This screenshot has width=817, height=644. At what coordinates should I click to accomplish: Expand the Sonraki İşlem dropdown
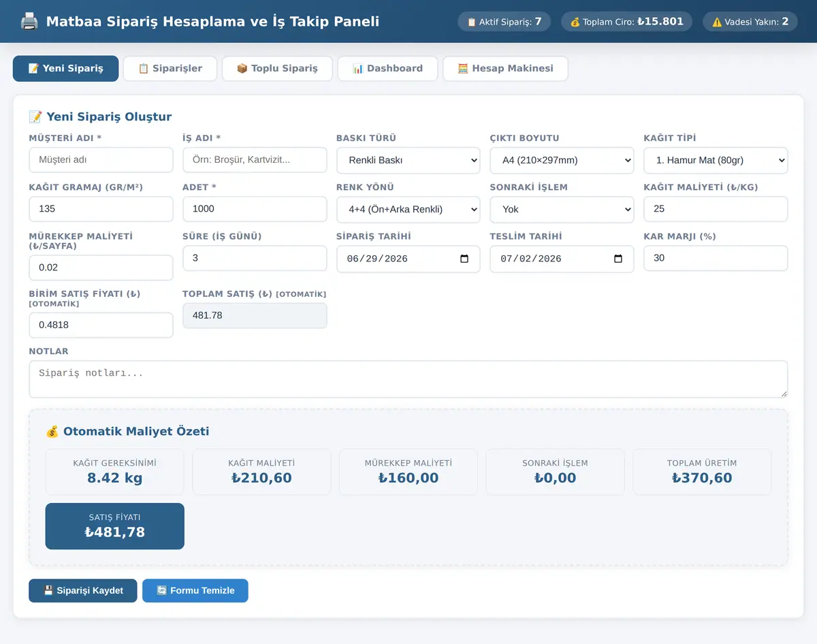[562, 209]
